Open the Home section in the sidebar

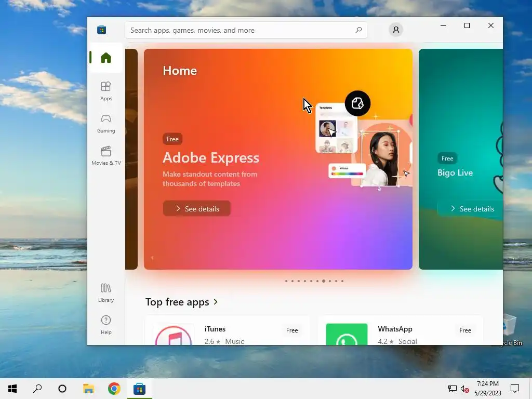106,58
